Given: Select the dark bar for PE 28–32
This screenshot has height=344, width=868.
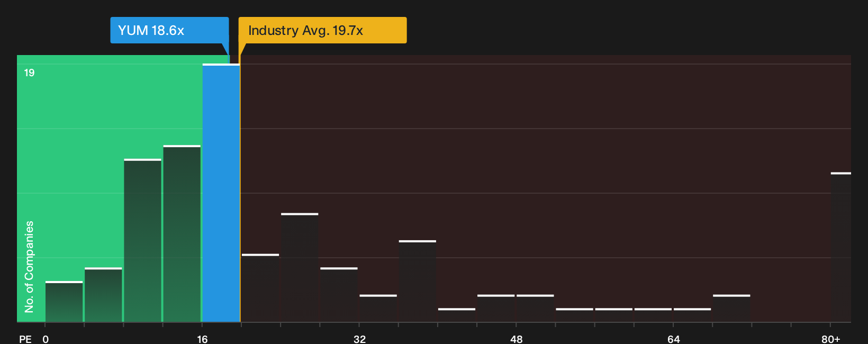Looking at the screenshot, I should pyautogui.click(x=339, y=295).
